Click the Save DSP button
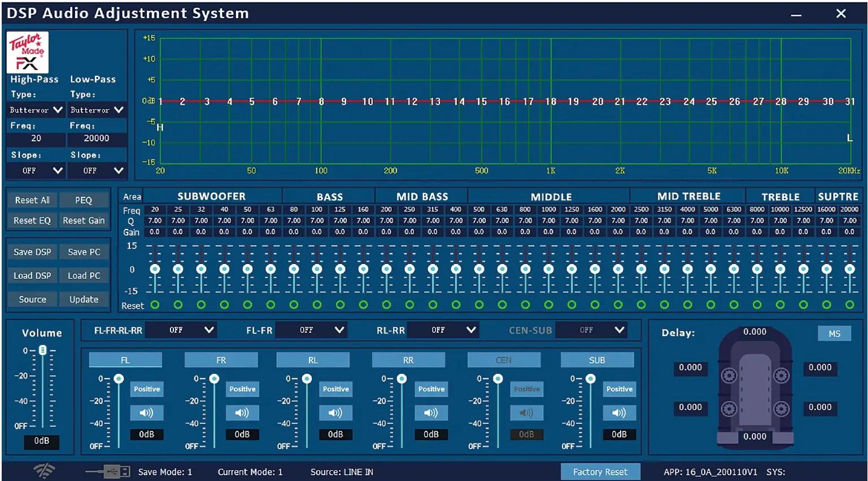 tap(32, 252)
